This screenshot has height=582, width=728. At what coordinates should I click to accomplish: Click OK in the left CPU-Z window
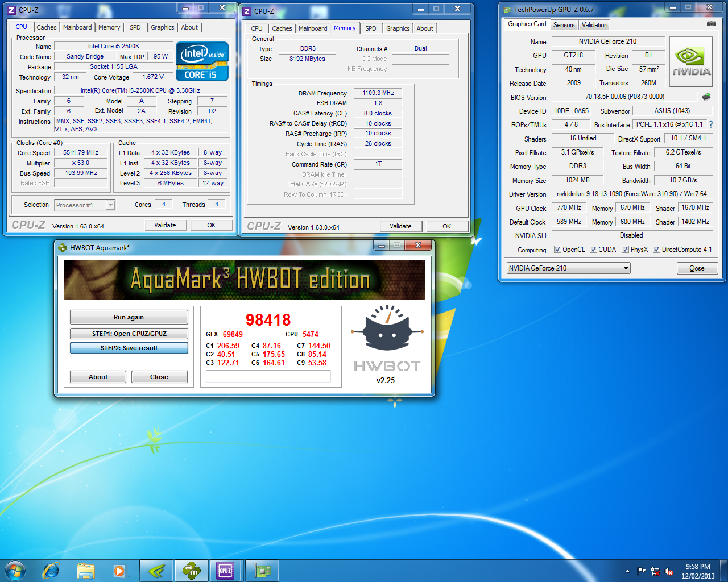pos(211,225)
